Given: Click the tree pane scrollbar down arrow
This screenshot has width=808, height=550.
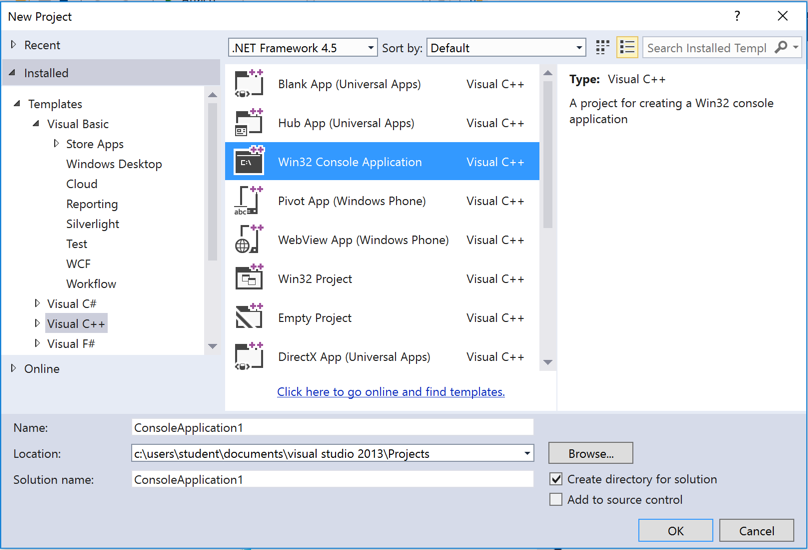Looking at the screenshot, I should [212, 346].
